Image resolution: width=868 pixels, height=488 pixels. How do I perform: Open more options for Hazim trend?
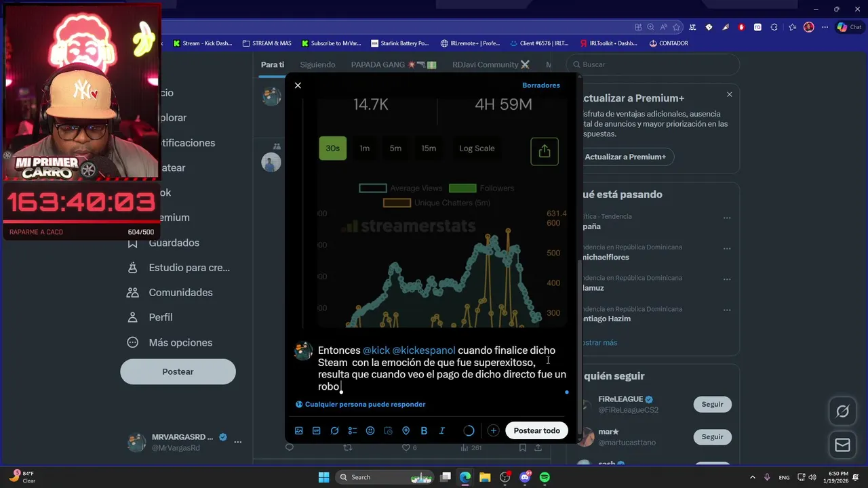pyautogui.click(x=727, y=310)
